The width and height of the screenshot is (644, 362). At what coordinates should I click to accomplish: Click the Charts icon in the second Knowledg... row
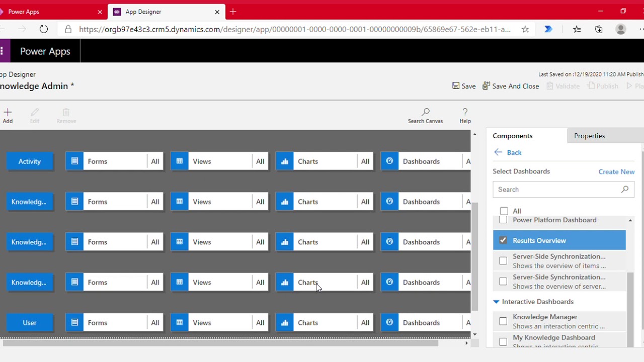coord(285,242)
